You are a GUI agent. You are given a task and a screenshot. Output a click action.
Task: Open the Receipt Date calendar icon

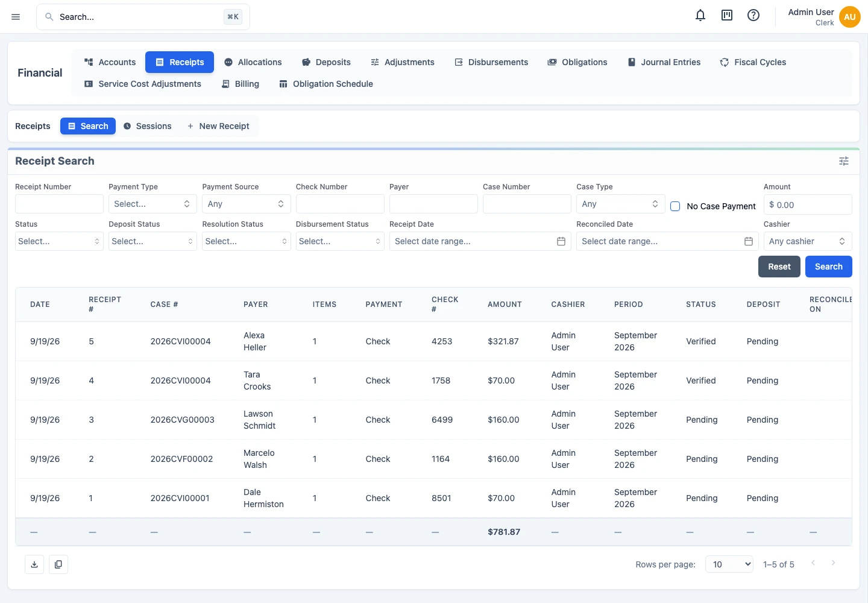pyautogui.click(x=561, y=241)
